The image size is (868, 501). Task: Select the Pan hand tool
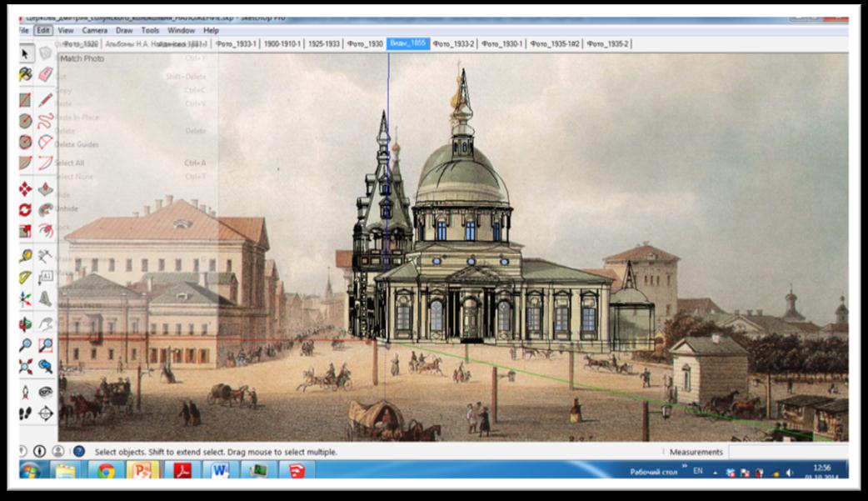pyautogui.click(x=46, y=324)
